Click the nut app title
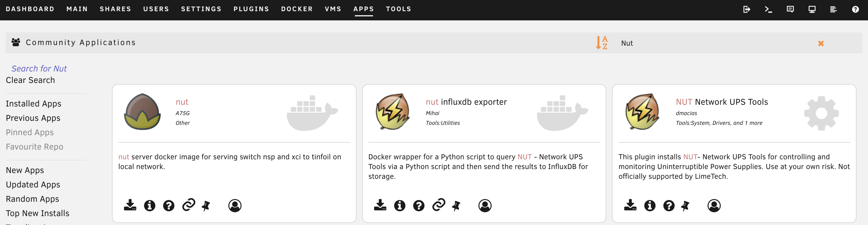This screenshot has height=225, width=868. point(182,102)
